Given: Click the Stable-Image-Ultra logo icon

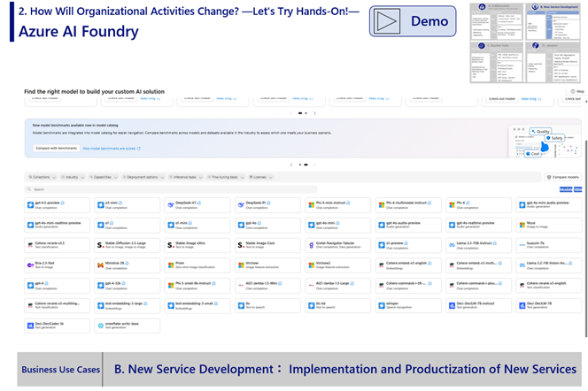Looking at the screenshot, I should [x=171, y=245].
